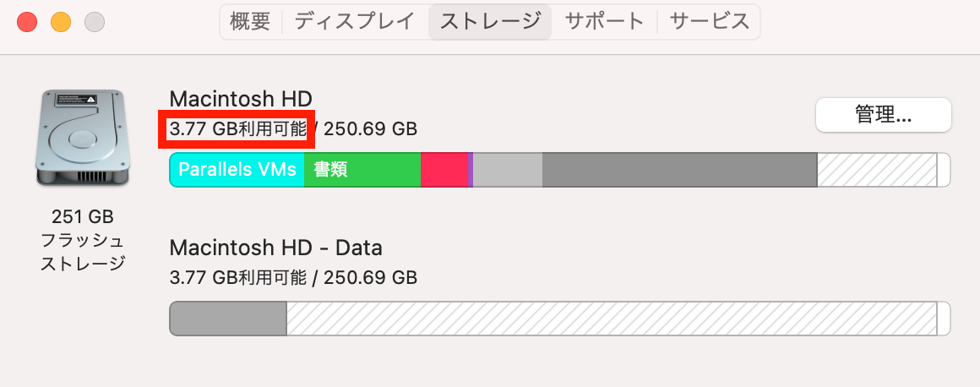Viewport: 980px width, 387px height.
Task: Click the 251 GB フラッシュストレージ label
Action: (83, 240)
